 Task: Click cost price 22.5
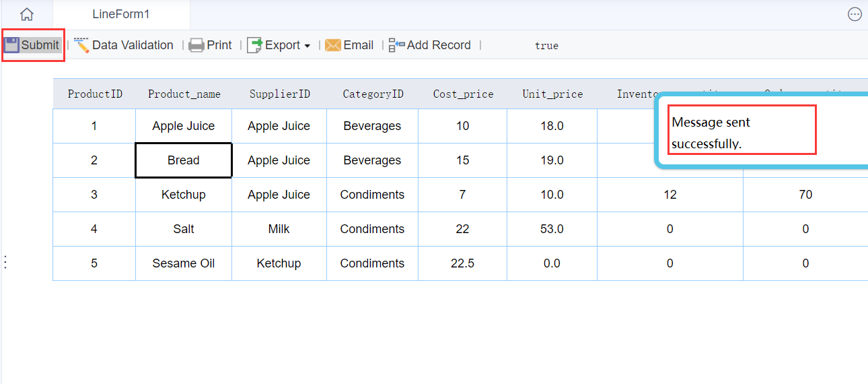[463, 263]
